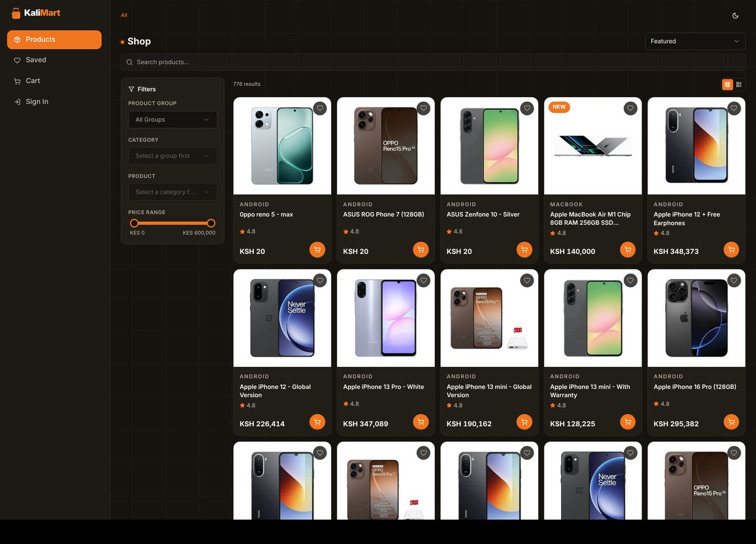Save iPhone 16 Pro (128GB) to wishlist

point(734,280)
